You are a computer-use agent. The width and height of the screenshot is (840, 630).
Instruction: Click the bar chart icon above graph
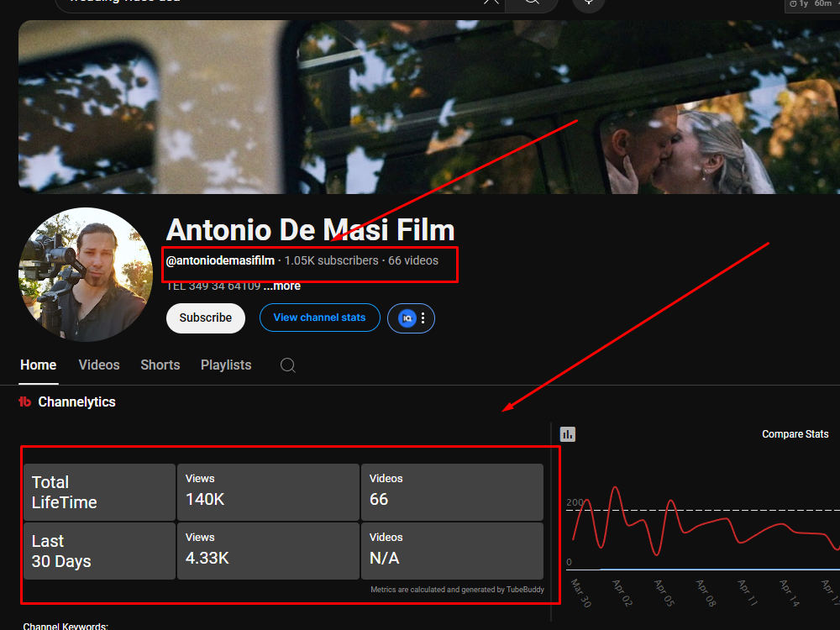pos(567,434)
